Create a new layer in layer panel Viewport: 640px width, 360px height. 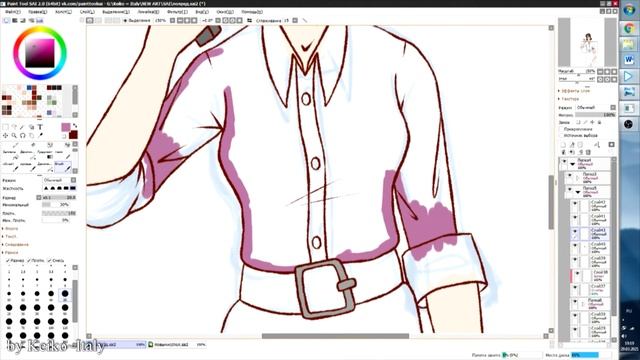[563, 145]
